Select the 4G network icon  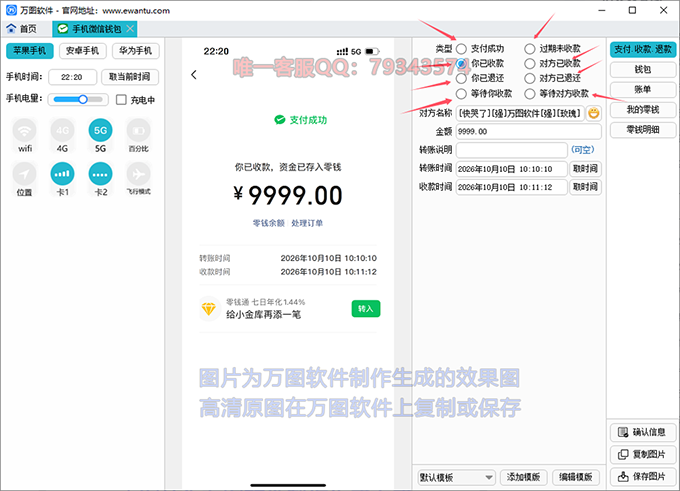tap(62, 130)
